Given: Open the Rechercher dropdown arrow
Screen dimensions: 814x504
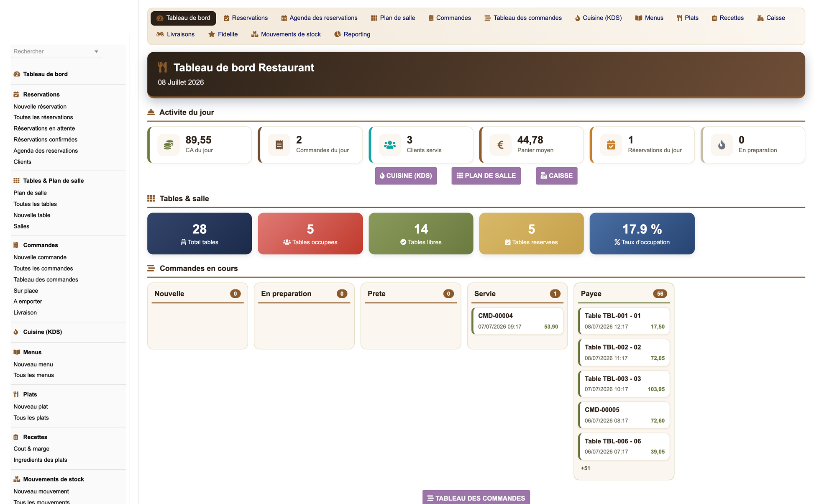Looking at the screenshot, I should tap(96, 51).
